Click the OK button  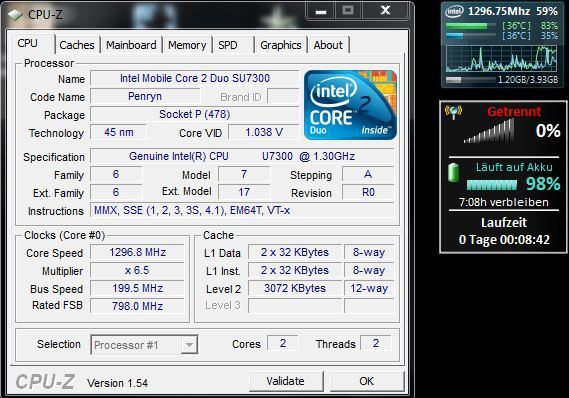pyautogui.click(x=367, y=381)
